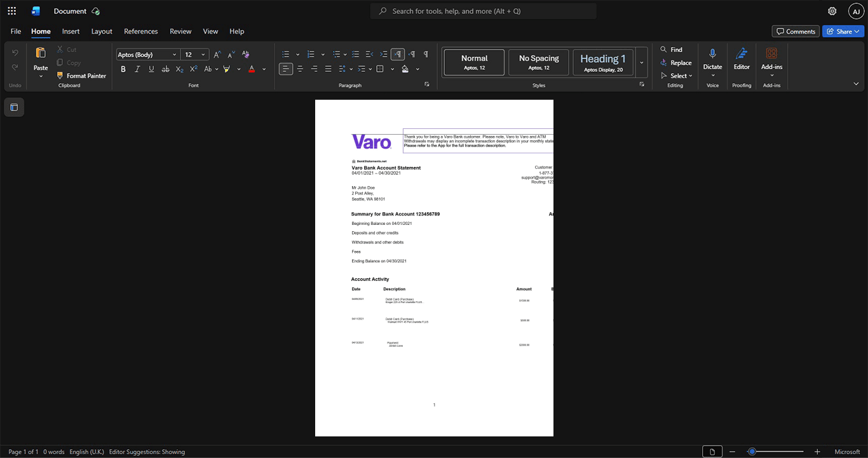Open the Select dropdown in Editing
The height and width of the screenshot is (458, 868).
[x=675, y=76]
